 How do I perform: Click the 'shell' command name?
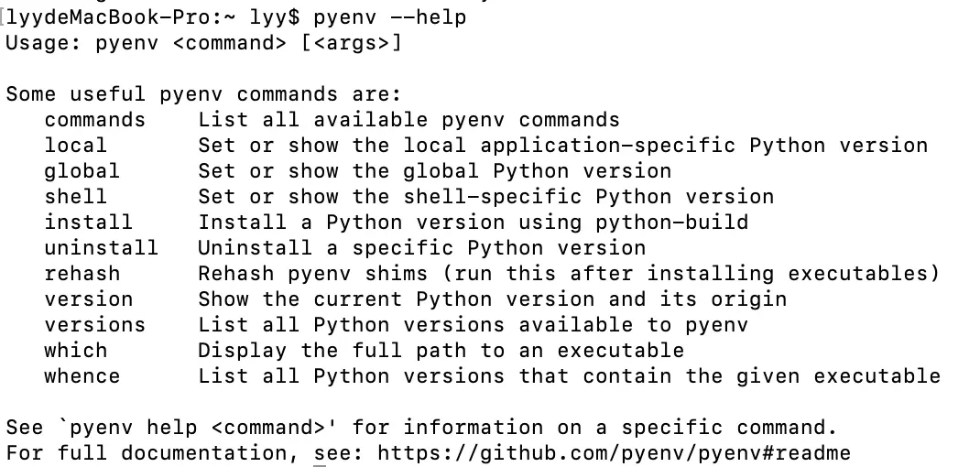[x=76, y=196]
